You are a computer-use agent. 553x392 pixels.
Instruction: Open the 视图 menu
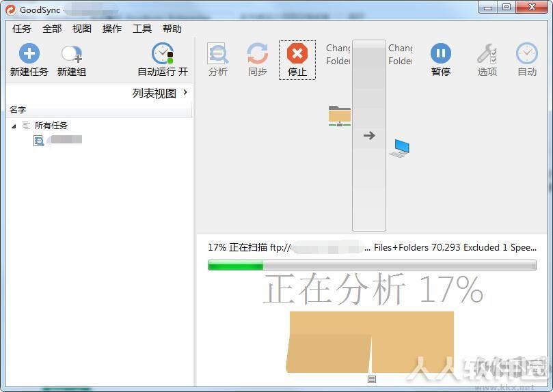[x=82, y=29]
